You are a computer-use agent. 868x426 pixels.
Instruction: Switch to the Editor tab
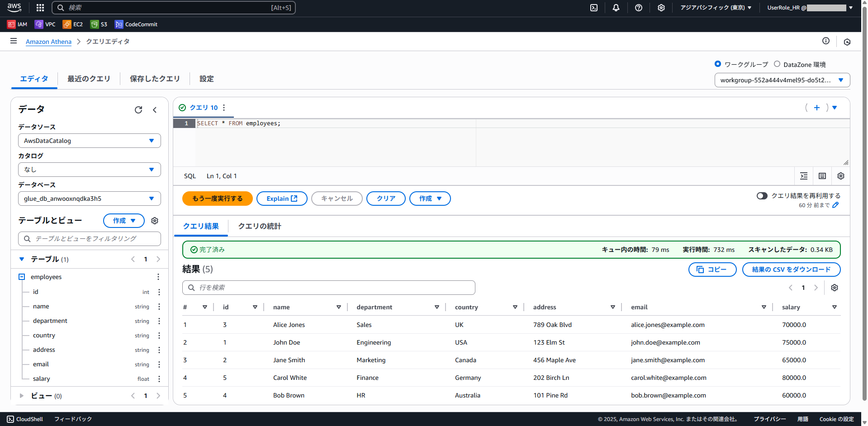click(x=34, y=79)
